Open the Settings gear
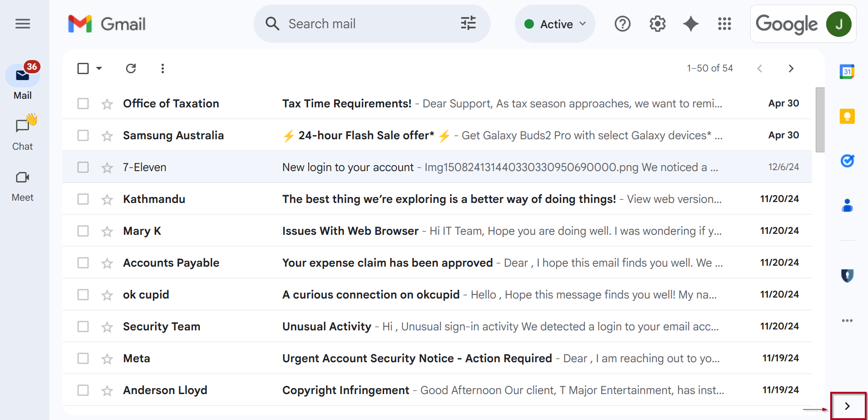 click(x=657, y=24)
